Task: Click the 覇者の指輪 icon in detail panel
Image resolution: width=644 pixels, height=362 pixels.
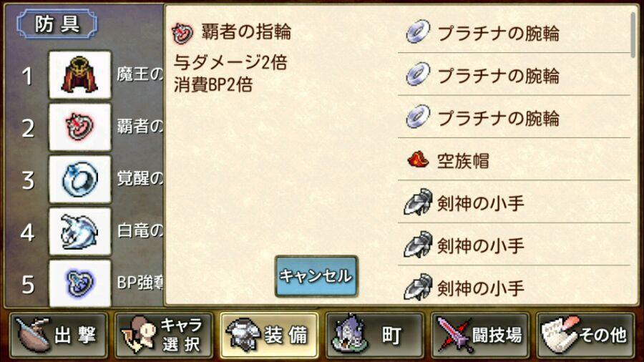Action: [x=182, y=32]
